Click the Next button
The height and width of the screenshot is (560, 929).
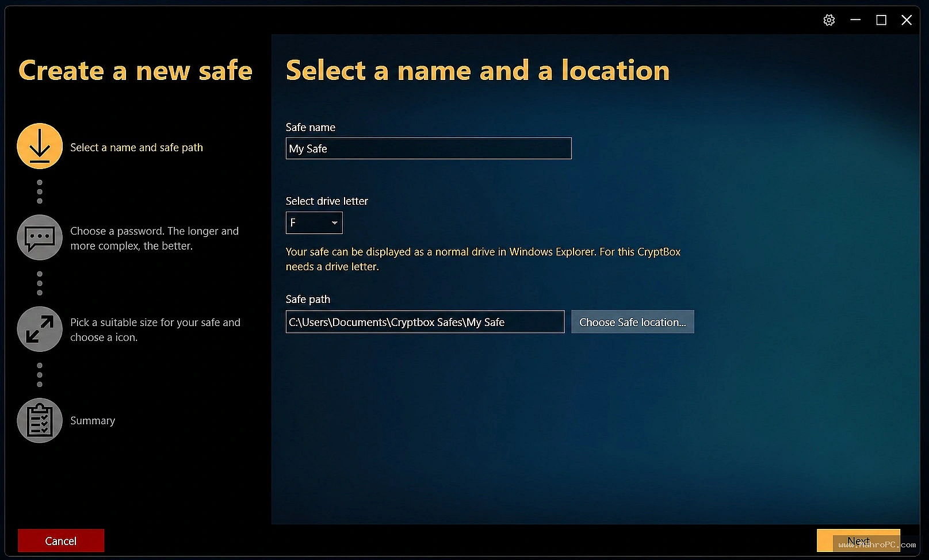pos(858,540)
